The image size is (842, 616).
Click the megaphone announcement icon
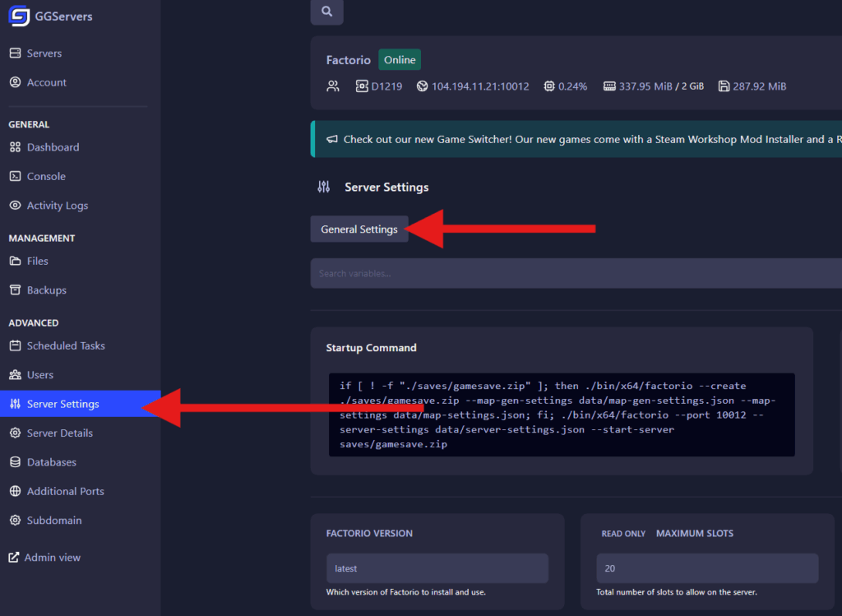click(x=332, y=140)
